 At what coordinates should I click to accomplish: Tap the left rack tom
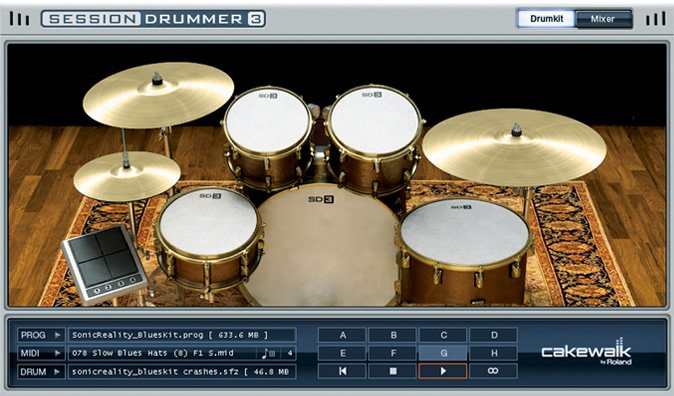[267, 121]
